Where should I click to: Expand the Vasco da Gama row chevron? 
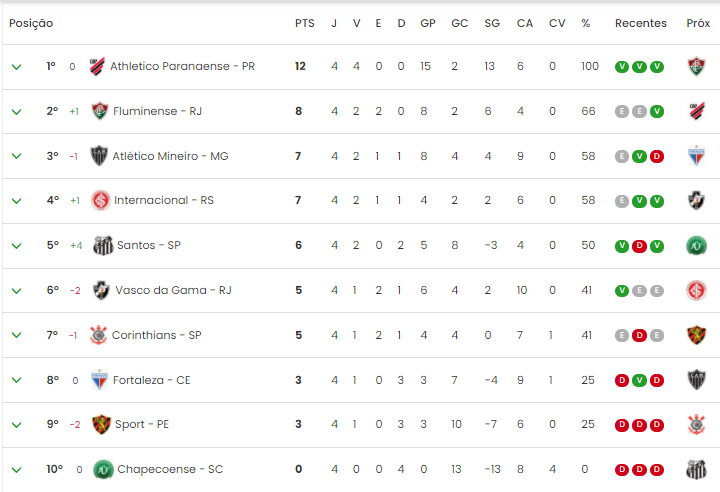pos(17,291)
